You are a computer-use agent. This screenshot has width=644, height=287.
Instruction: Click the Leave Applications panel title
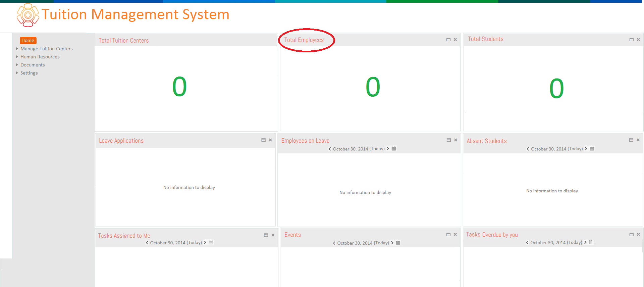tap(121, 141)
